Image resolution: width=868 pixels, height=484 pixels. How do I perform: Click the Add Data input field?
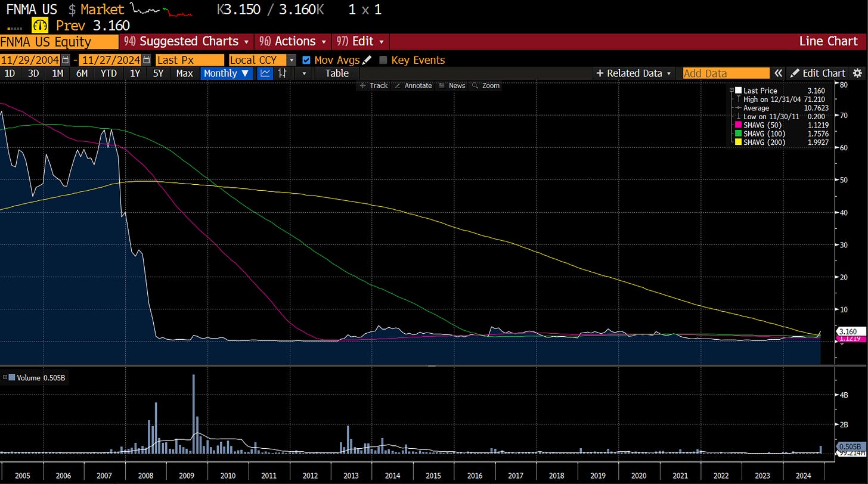click(726, 73)
